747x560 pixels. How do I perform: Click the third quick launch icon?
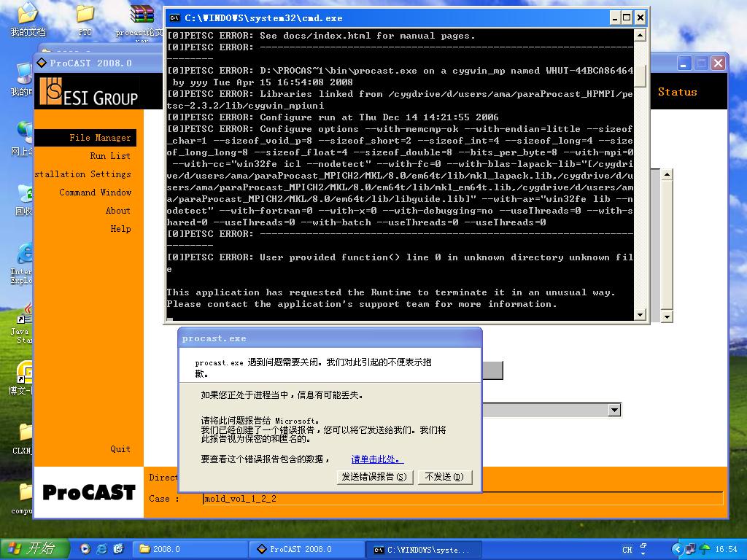(x=118, y=549)
